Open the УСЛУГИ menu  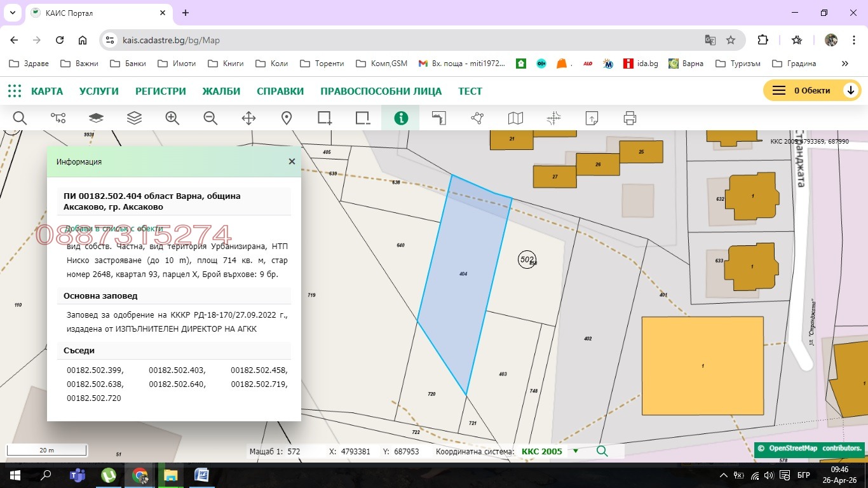[99, 91]
